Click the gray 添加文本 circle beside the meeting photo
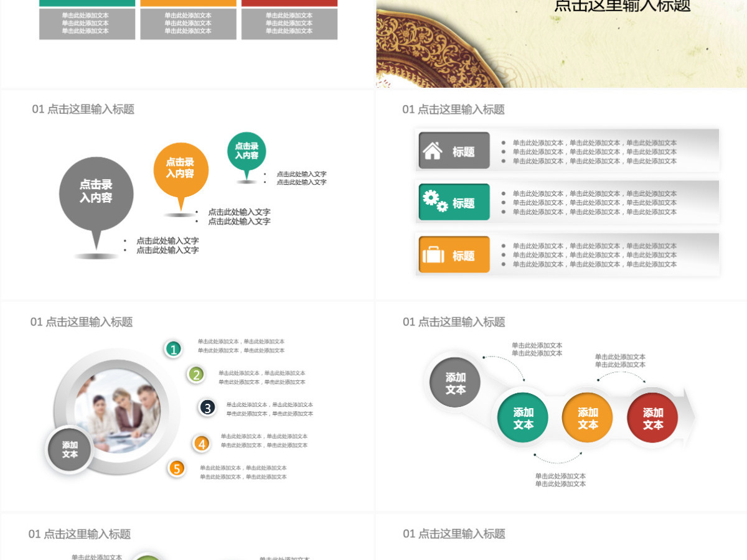 pyautogui.click(x=70, y=450)
